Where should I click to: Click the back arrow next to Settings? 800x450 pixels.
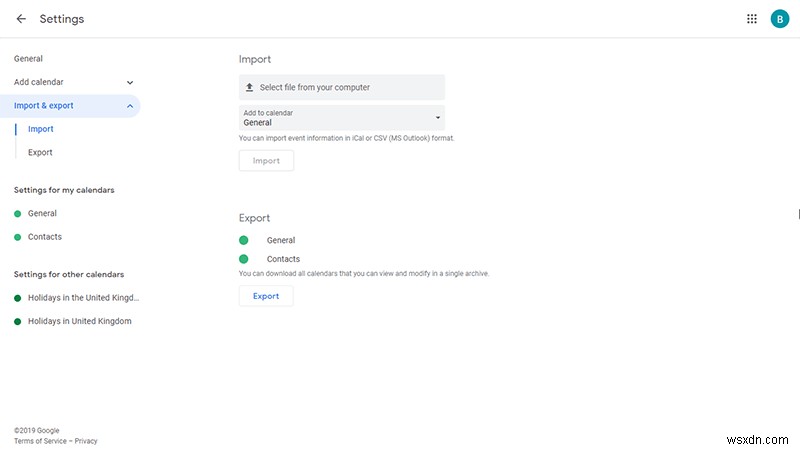pyautogui.click(x=21, y=19)
